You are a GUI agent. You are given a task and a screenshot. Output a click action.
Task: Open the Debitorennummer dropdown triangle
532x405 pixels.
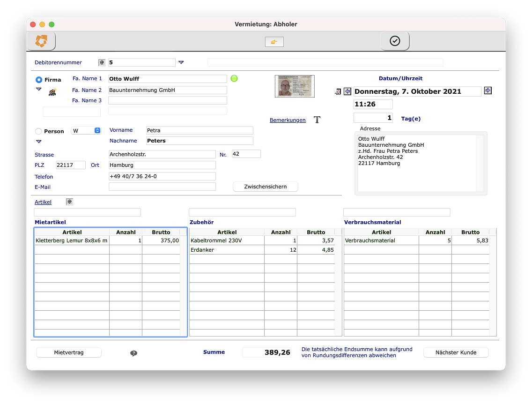pos(181,62)
